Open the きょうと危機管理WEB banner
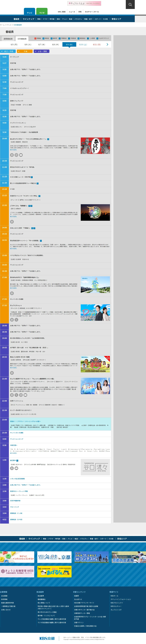146x644 pixels. tap(17, 572)
